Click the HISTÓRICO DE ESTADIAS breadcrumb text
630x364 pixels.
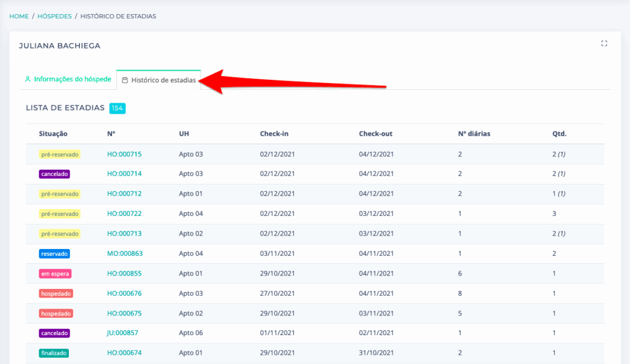(118, 16)
